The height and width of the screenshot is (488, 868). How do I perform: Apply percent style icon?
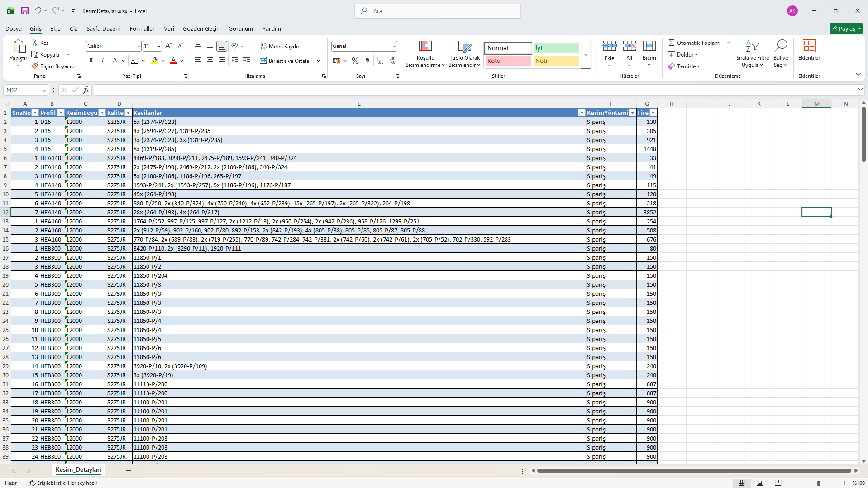pyautogui.click(x=355, y=61)
